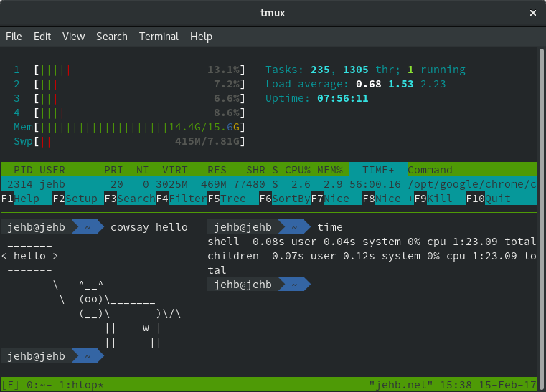The width and height of the screenshot is (546, 392).
Task: Sort by the CPU% column header
Action: 297,170
